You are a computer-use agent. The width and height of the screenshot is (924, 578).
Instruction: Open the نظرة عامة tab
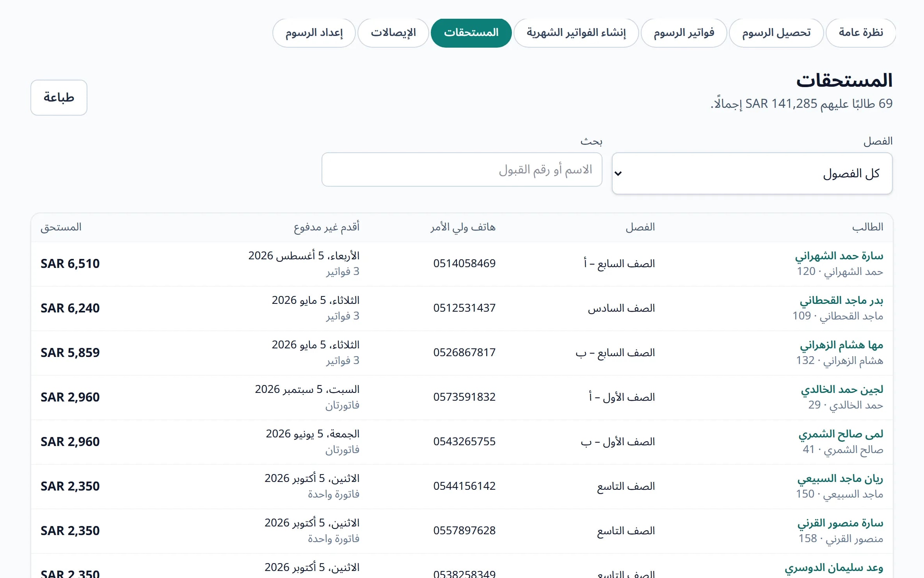[861, 33]
